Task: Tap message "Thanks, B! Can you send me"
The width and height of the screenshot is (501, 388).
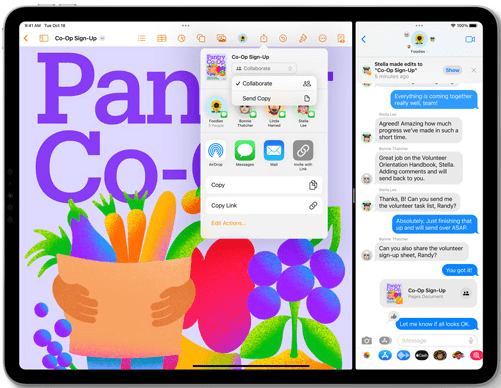Action: (x=418, y=202)
